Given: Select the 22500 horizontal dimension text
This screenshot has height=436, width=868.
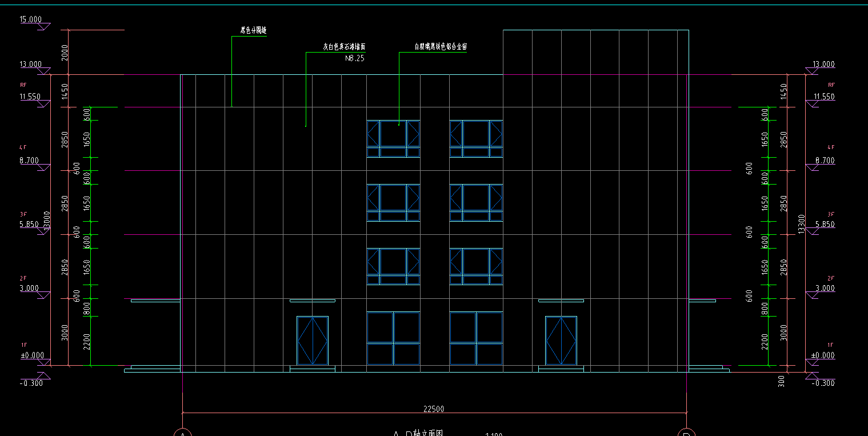Looking at the screenshot, I should coord(434,409).
